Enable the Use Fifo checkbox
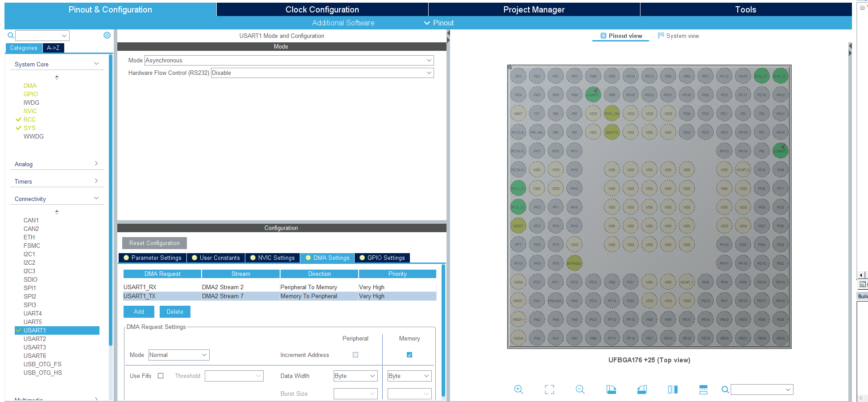The width and height of the screenshot is (868, 402). pos(161,376)
